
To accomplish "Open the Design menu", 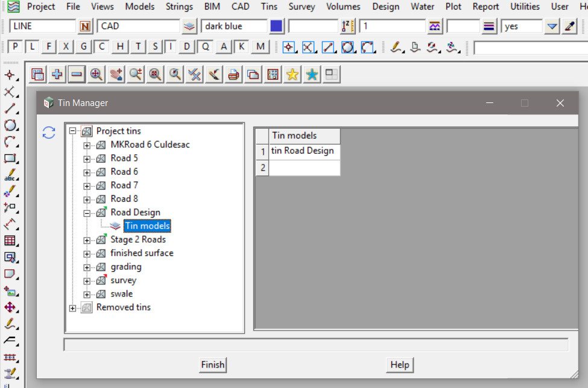I will click(385, 7).
